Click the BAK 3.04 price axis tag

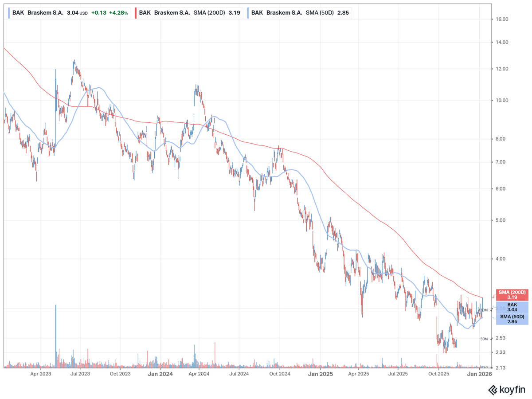tap(512, 308)
